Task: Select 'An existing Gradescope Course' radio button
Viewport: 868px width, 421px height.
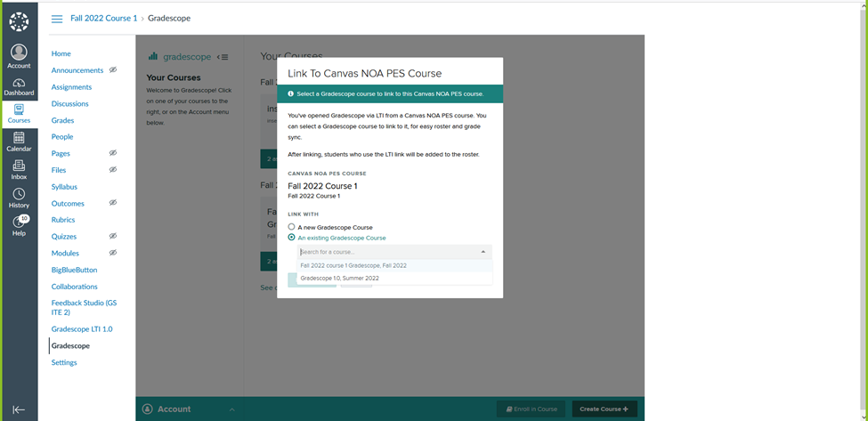Action: pyautogui.click(x=292, y=238)
